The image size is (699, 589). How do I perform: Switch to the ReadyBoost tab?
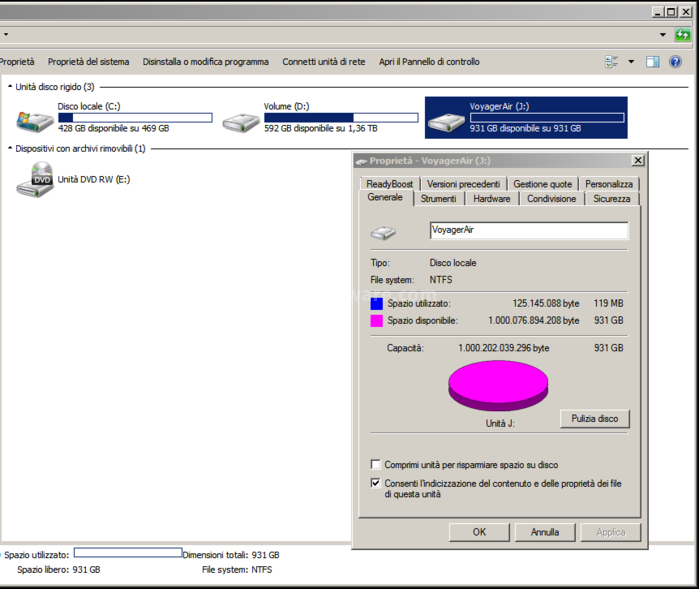(390, 184)
